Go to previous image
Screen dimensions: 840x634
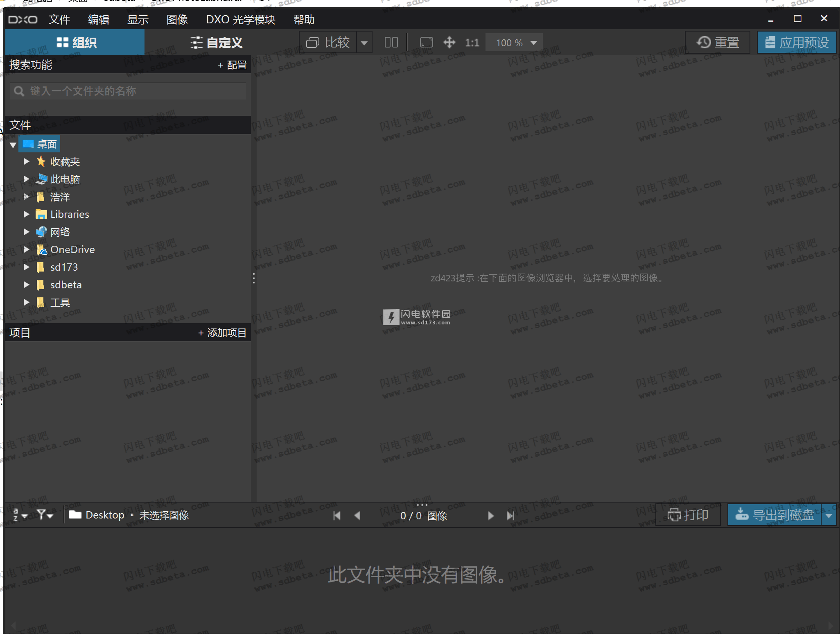click(357, 516)
